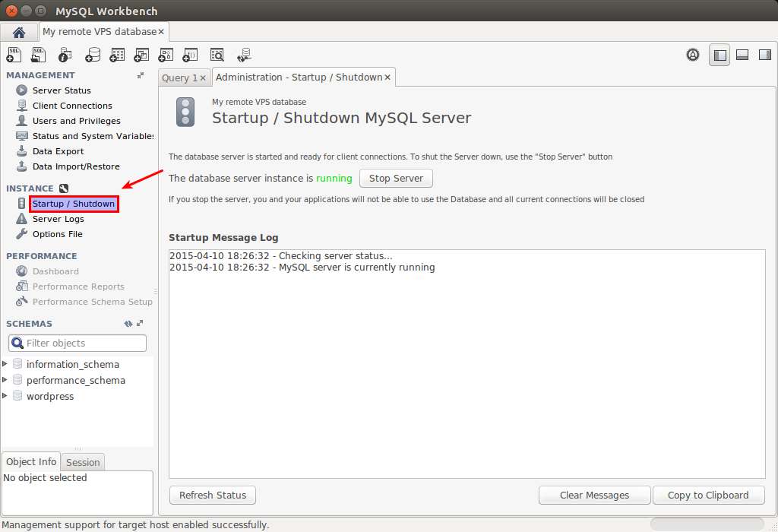This screenshot has width=778, height=532.
Task: Close My remote VPS database tab
Action: [x=161, y=32]
